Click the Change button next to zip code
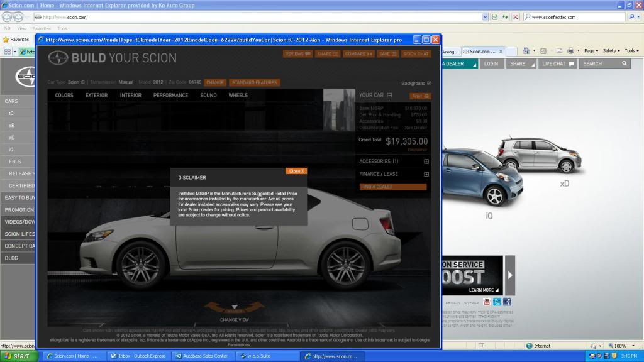 pyautogui.click(x=215, y=82)
